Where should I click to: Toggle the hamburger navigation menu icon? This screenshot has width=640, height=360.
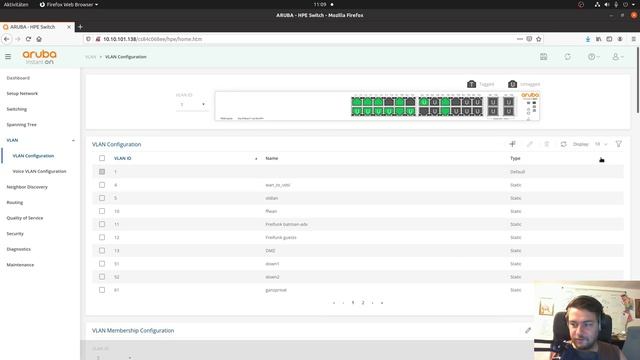tap(8, 57)
